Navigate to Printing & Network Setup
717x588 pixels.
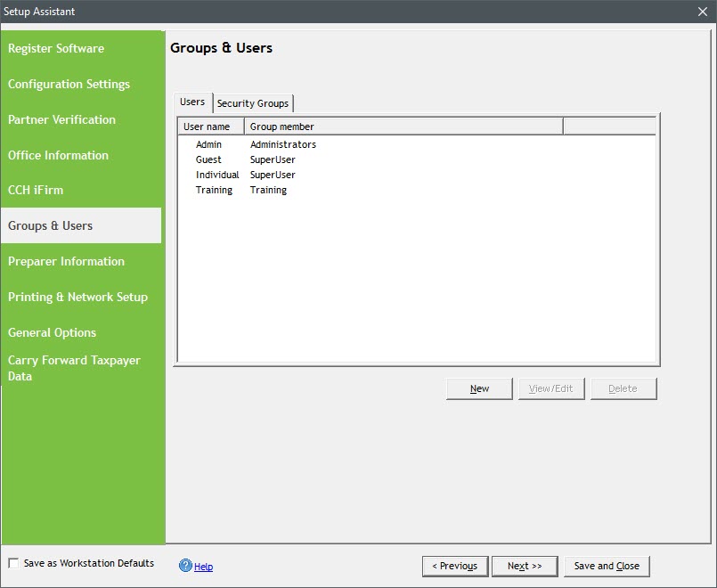pyautogui.click(x=77, y=297)
